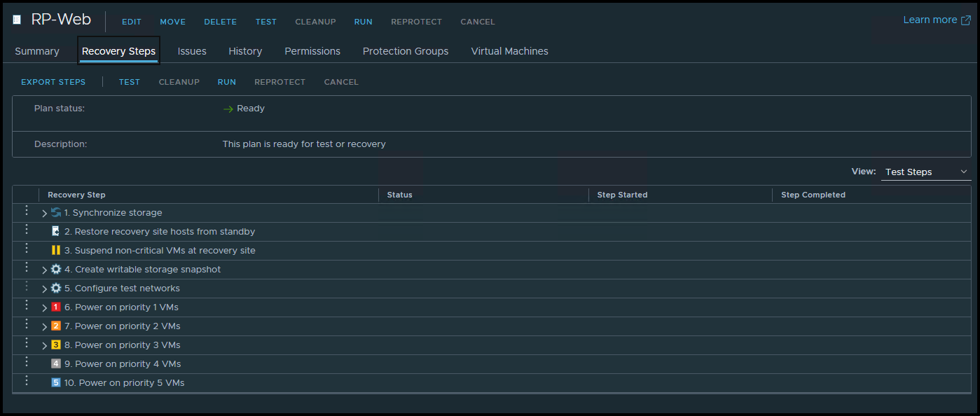Click the Restore hosts from standby icon

(56, 232)
